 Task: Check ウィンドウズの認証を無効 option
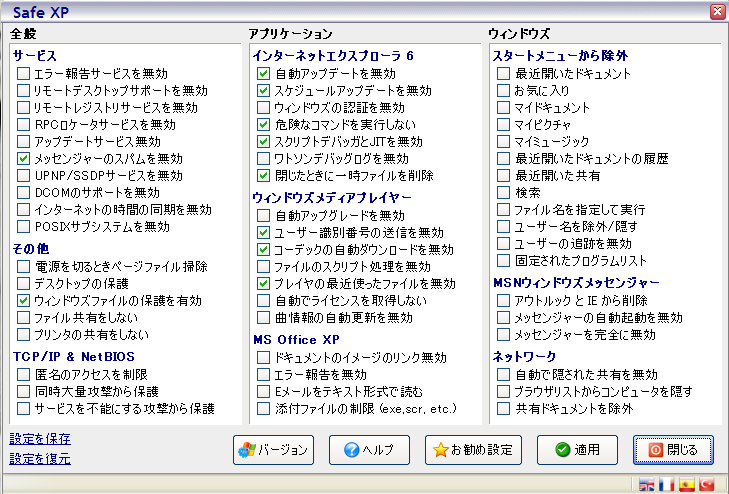264,108
